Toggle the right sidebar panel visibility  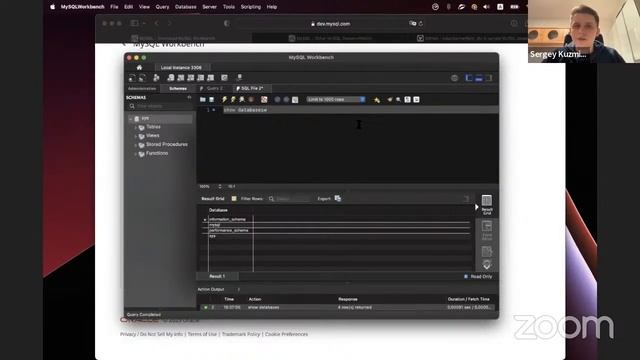click(x=489, y=78)
